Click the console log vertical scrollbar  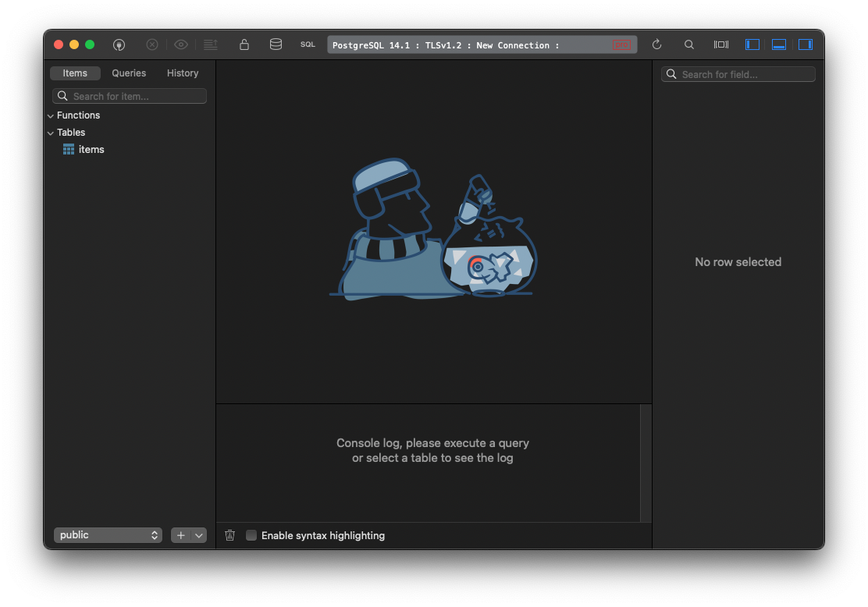646,463
